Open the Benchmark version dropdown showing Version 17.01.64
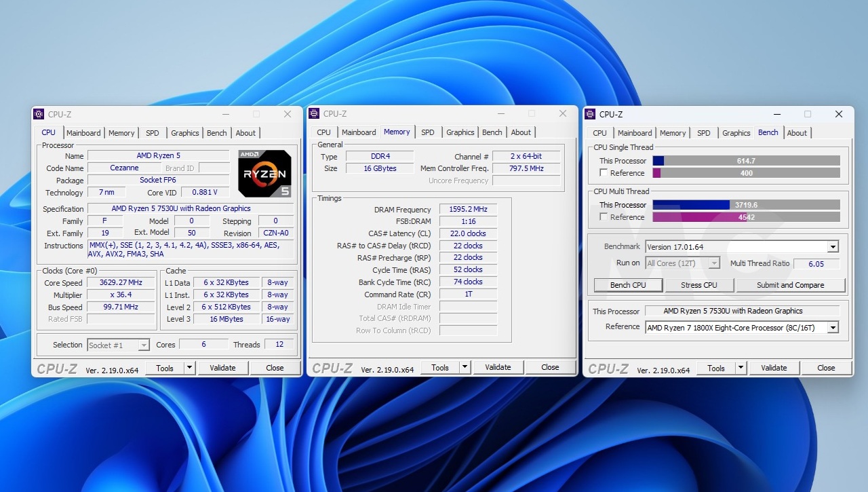Image resolution: width=868 pixels, height=492 pixels. coord(832,246)
